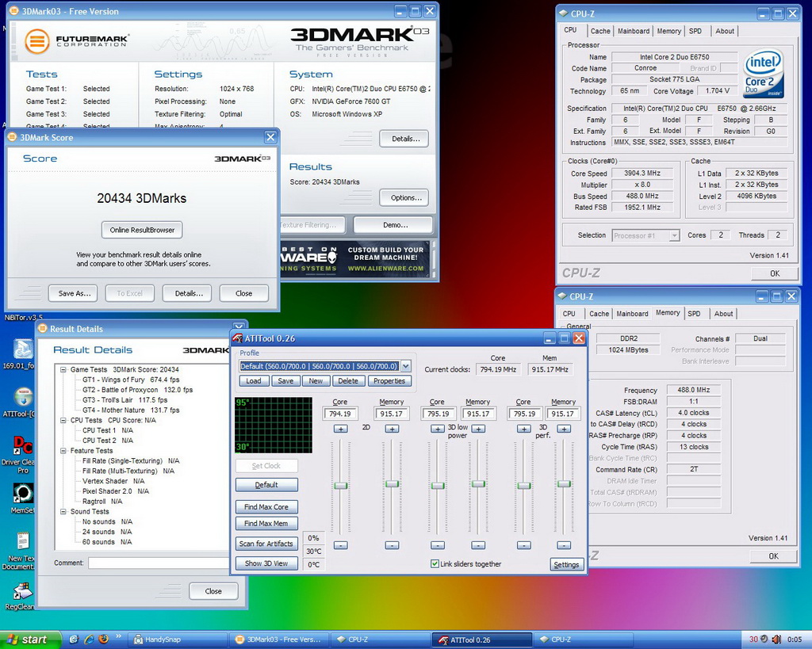Image resolution: width=812 pixels, height=649 pixels.
Task: Click Properties profile button in ATITool
Action: 389,381
